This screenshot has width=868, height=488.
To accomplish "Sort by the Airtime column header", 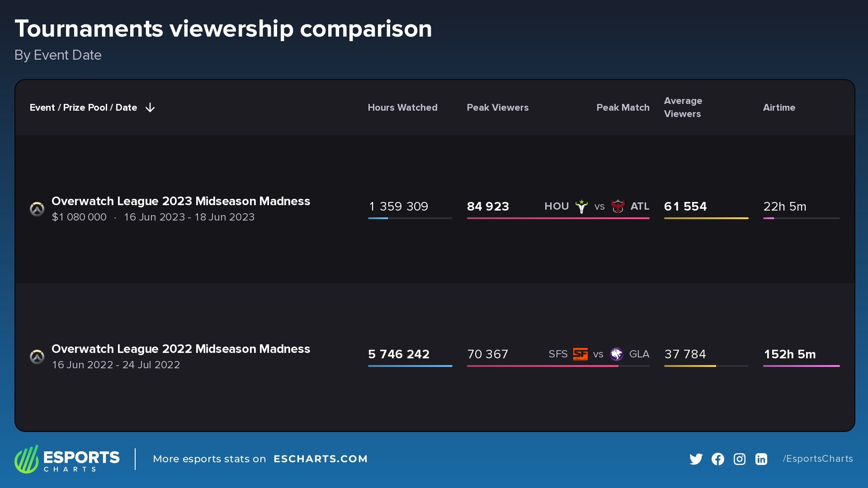I will coord(779,108).
